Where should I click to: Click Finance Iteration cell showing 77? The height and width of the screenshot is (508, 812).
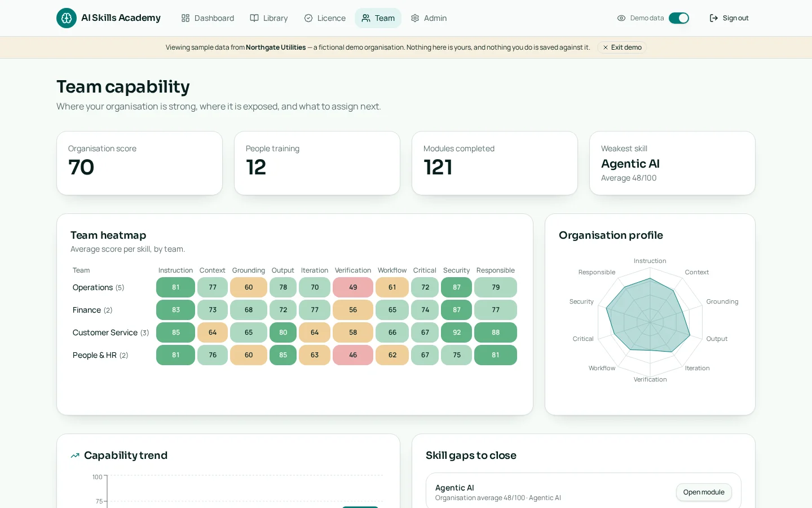point(315,310)
